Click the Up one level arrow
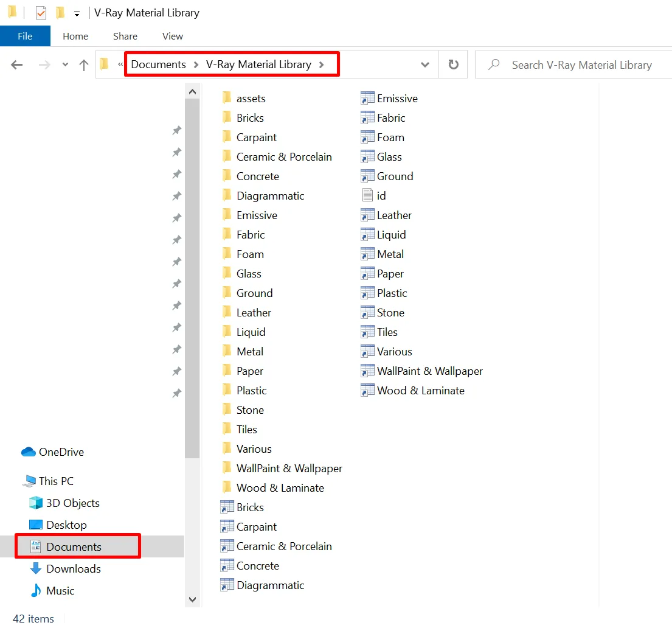Image resolution: width=672 pixels, height=628 pixels. 84,65
